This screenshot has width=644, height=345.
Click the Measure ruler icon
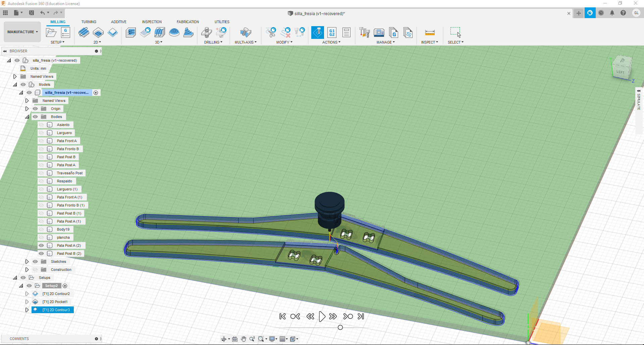point(430,33)
